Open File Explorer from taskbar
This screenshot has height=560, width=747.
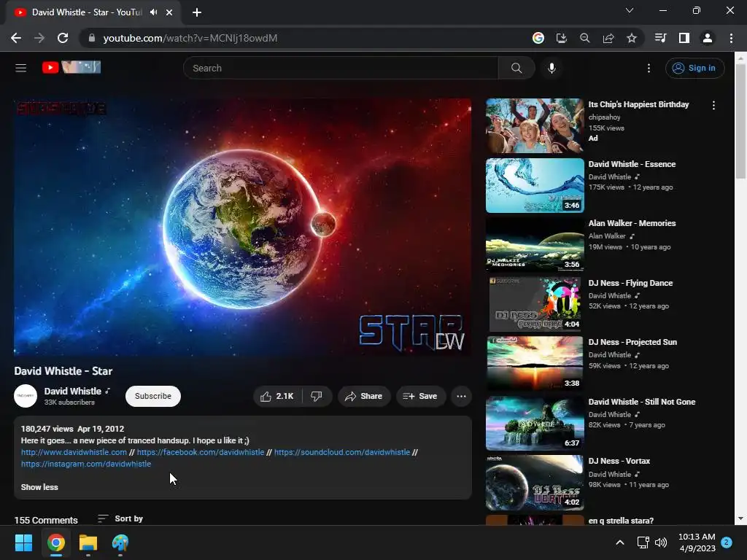88,542
